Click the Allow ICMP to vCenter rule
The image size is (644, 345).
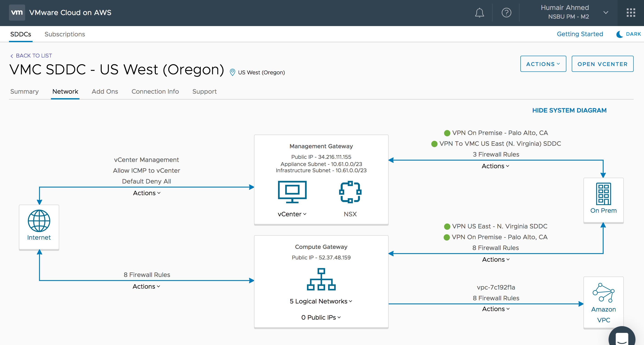pyautogui.click(x=147, y=170)
